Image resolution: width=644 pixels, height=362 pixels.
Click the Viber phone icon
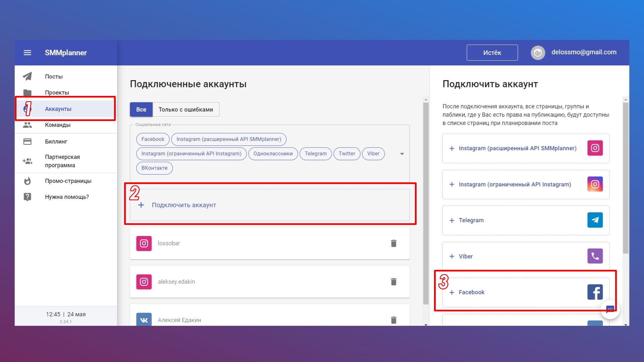point(595,256)
